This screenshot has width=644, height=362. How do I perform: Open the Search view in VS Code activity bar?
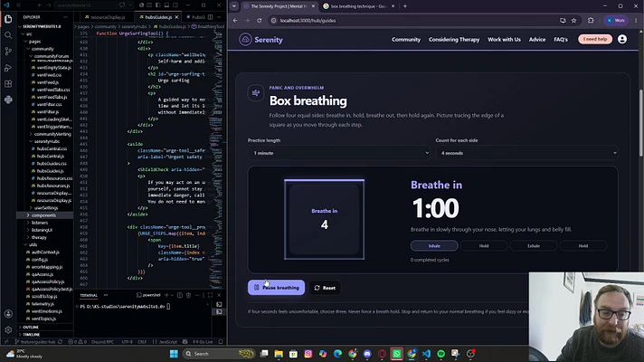8,35
